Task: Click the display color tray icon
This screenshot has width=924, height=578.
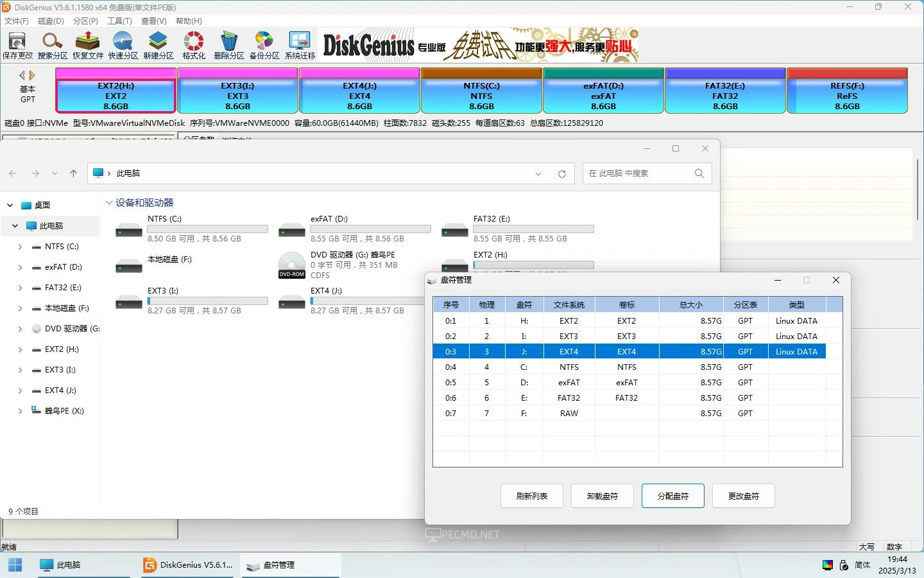Action: pos(828,565)
